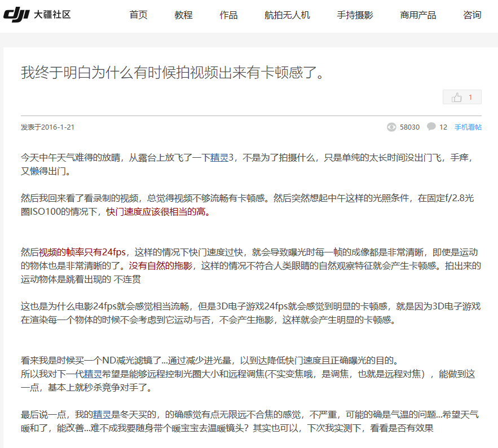Click the eye view-count icon
The image size is (498, 448).
391,127
